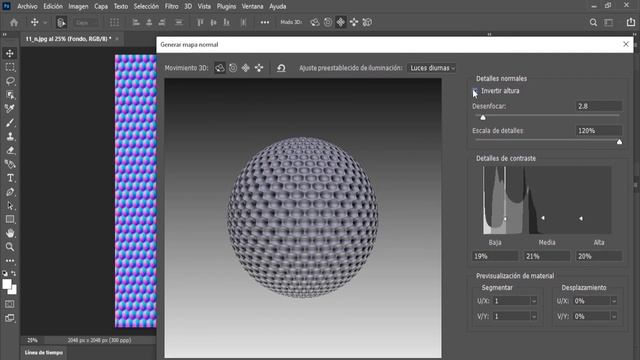Click Escala de detalles field 120%
Screen dimensions: 640x360
599,131
